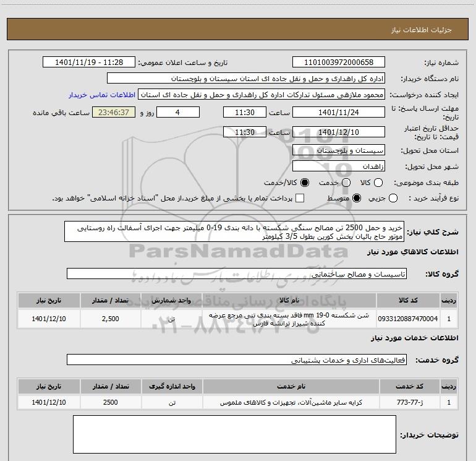Image resolution: width=476 pixels, height=461 pixels.
Task: Click the price validity date 1401/12/10 field
Action: point(339,132)
